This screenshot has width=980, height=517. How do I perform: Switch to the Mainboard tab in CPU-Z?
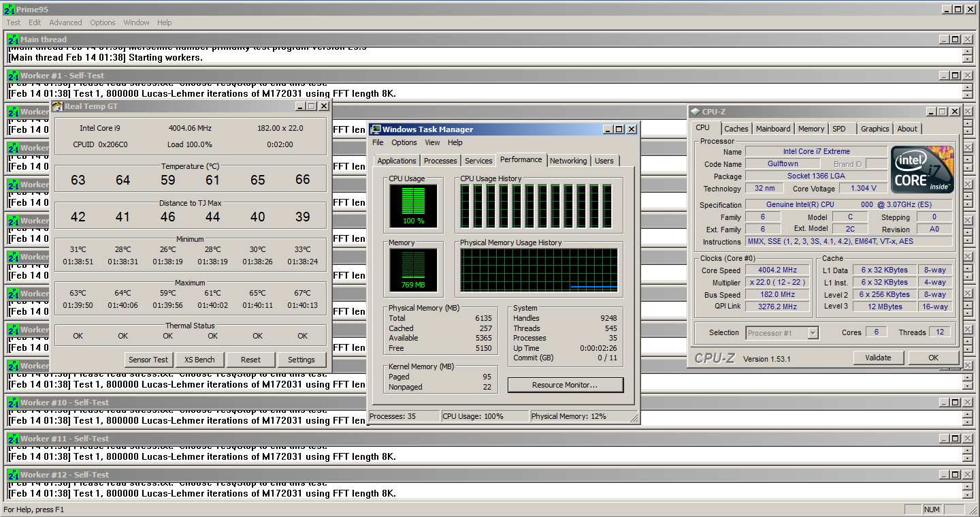(773, 129)
